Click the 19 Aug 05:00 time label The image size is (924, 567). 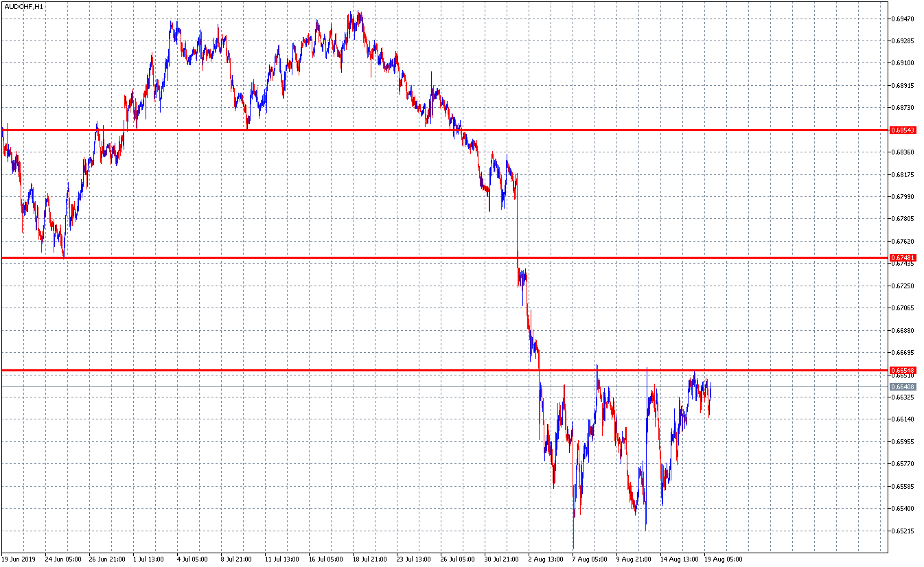click(x=722, y=559)
